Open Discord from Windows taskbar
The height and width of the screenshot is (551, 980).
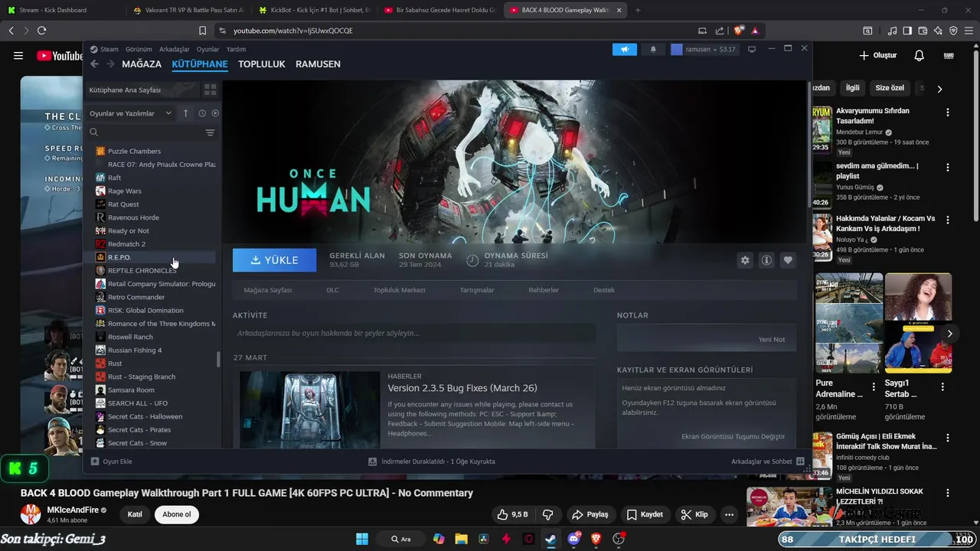[x=573, y=539]
